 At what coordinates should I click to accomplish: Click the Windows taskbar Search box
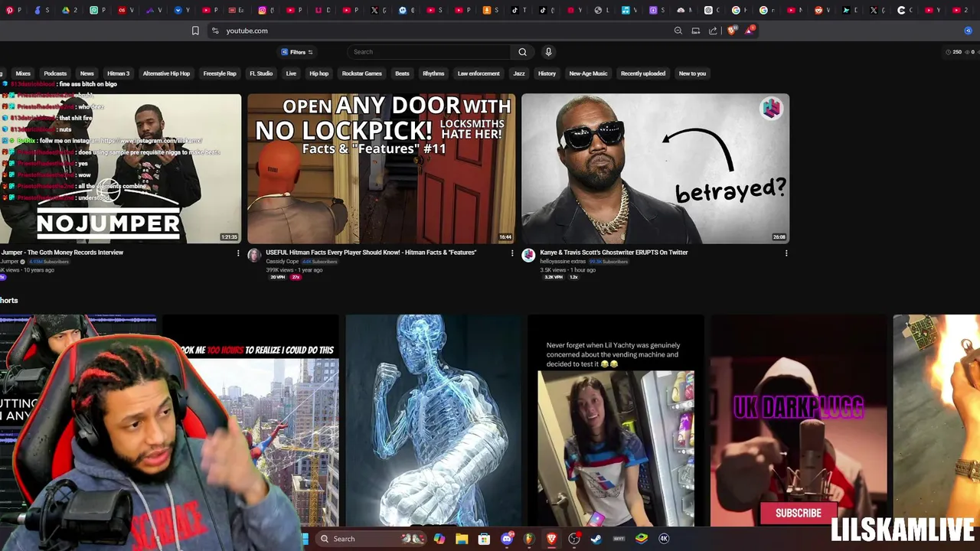pos(371,539)
